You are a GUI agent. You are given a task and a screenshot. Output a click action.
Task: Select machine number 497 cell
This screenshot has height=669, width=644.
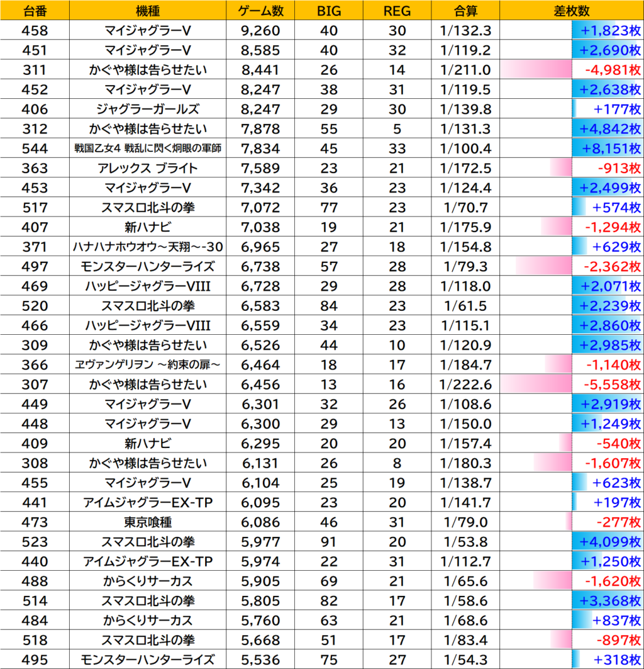point(35,266)
